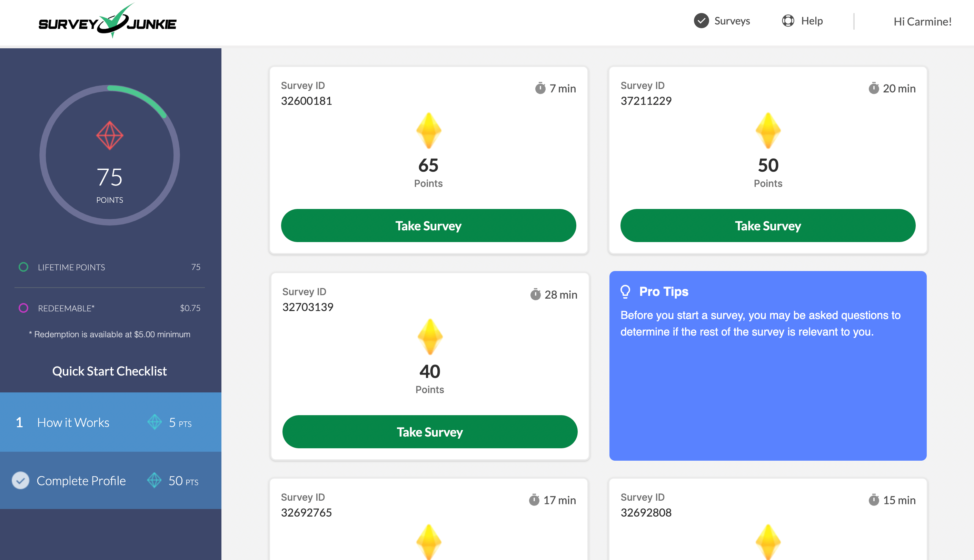Click the teal diamond next to 5 PTS

point(155,422)
